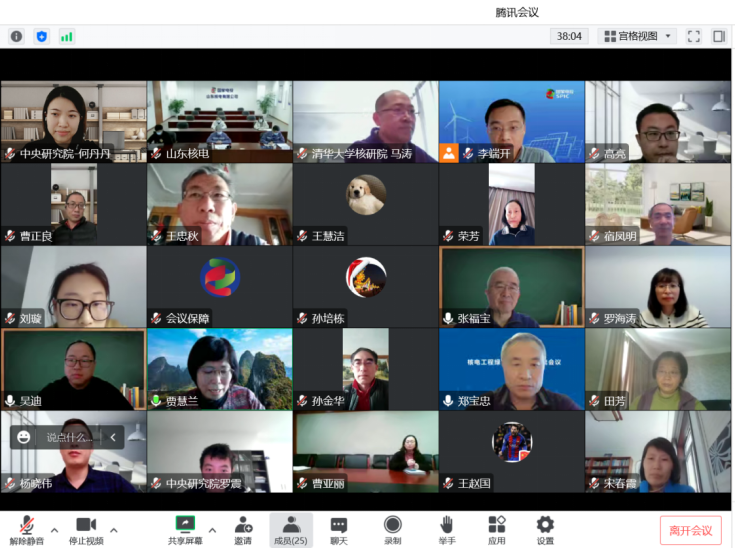Expand the audio options arrow beside 解除静音
This screenshot has width=735, height=549.
click(x=54, y=529)
